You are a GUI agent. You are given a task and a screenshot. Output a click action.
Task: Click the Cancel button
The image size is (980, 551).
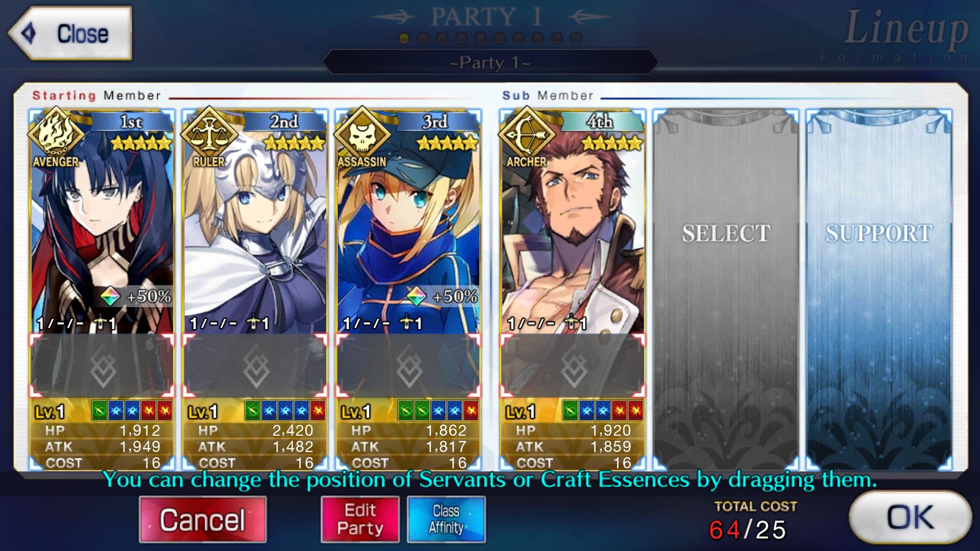(x=203, y=520)
